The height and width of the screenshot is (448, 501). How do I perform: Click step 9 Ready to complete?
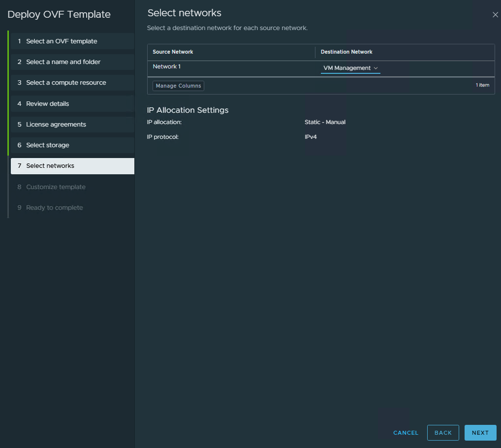[54, 208]
